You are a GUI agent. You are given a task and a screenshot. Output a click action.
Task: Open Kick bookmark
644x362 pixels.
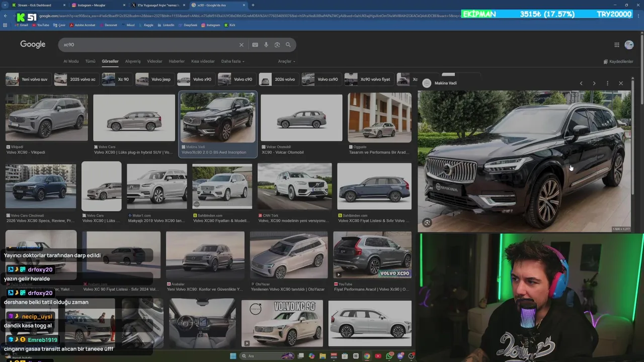230,25
